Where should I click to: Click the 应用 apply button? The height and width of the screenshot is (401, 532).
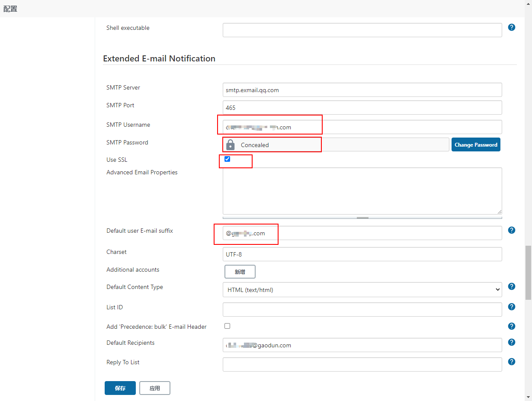(155, 388)
